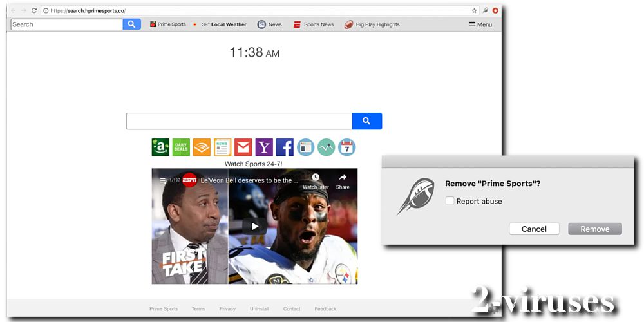Open the Sports News toolbar link
This screenshot has height=322, width=644.
[x=314, y=24]
